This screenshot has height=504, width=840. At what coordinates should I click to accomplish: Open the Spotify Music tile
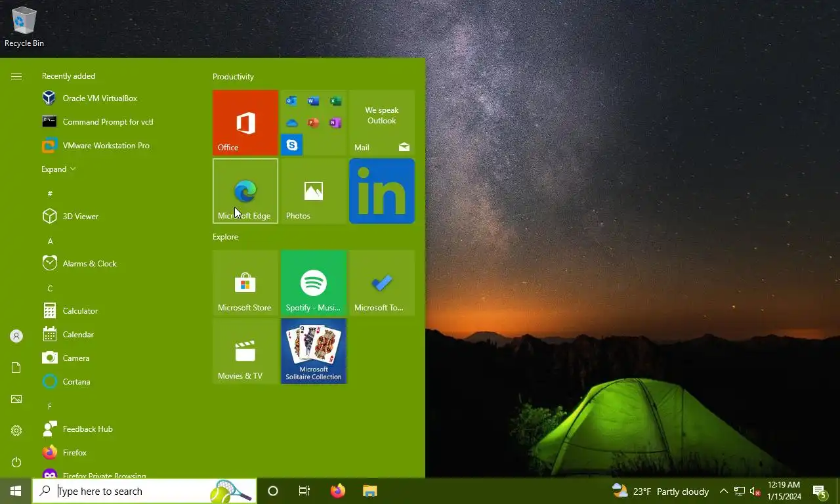click(314, 283)
